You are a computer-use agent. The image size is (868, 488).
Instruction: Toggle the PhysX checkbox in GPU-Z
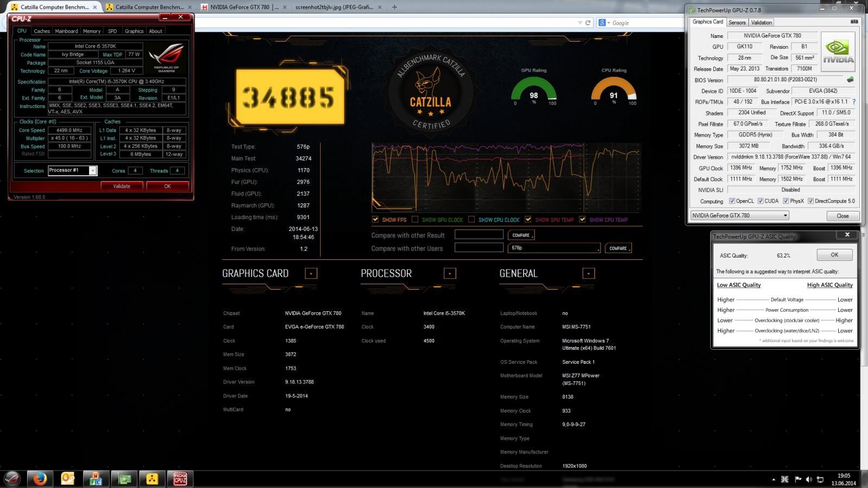[786, 201]
